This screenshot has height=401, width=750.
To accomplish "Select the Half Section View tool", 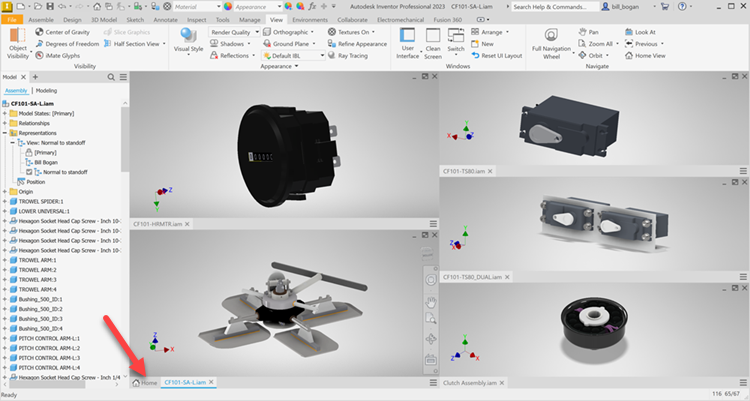I will pyautogui.click(x=134, y=44).
